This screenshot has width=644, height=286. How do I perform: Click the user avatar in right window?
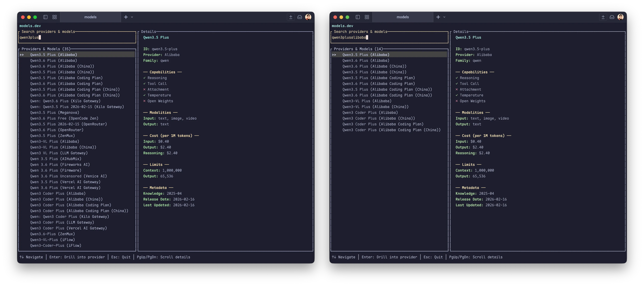tap(620, 17)
